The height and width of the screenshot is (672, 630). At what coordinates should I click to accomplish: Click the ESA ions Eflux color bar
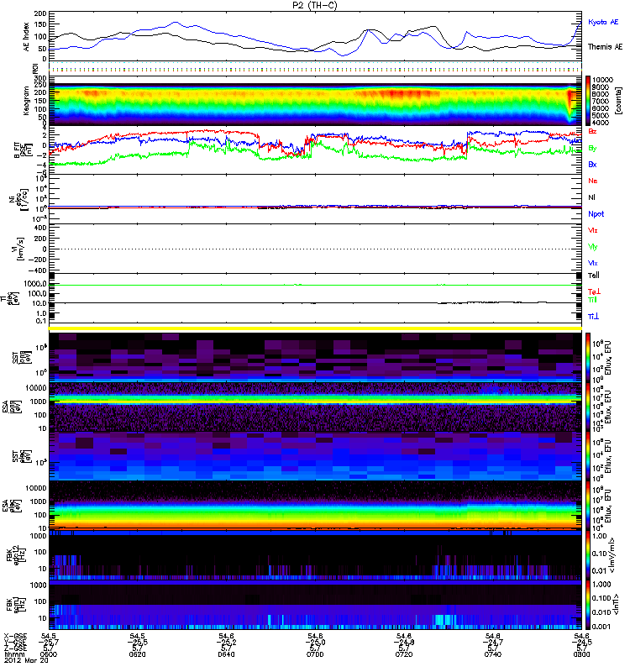click(588, 407)
